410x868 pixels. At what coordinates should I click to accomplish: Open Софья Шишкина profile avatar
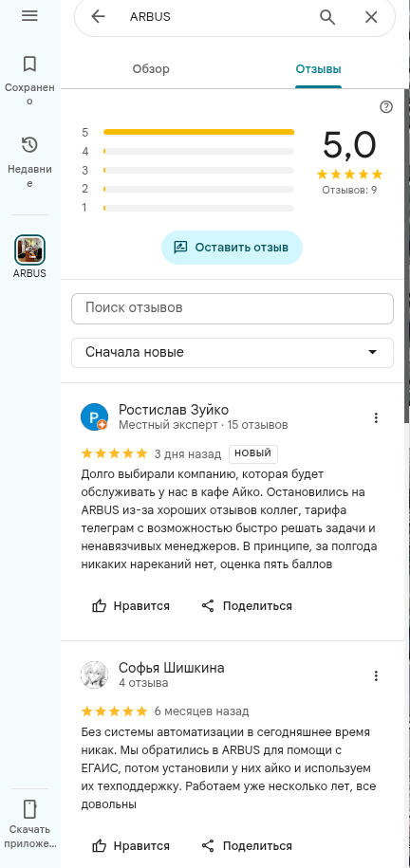(94, 674)
